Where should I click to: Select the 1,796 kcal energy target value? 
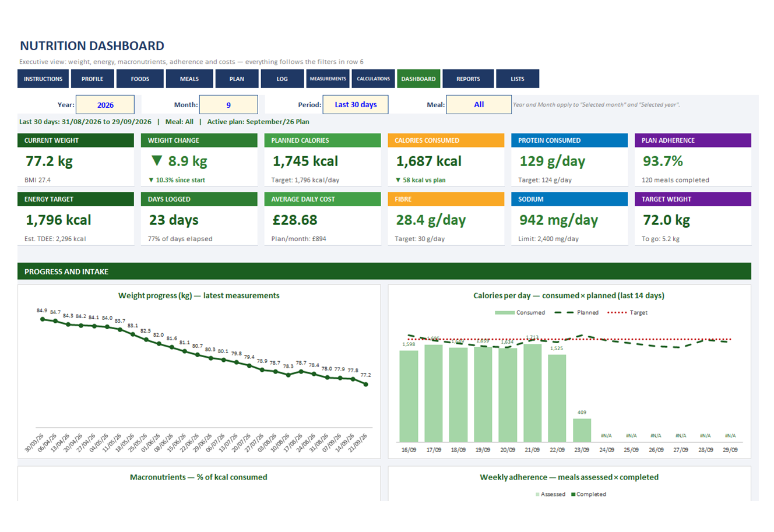click(58, 220)
